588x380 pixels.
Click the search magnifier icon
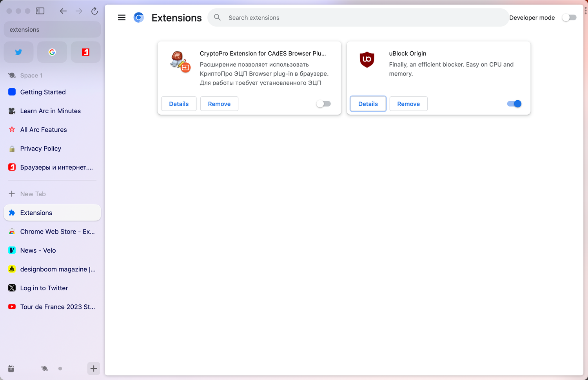(x=218, y=18)
